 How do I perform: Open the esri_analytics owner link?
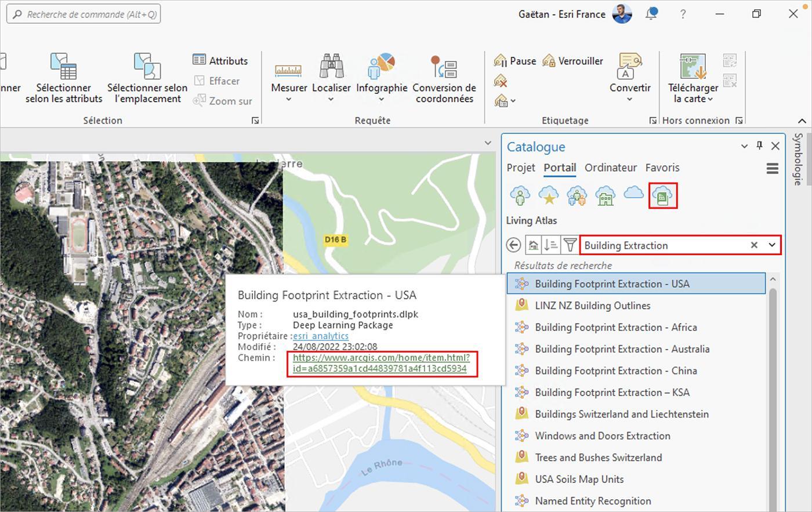tap(321, 336)
